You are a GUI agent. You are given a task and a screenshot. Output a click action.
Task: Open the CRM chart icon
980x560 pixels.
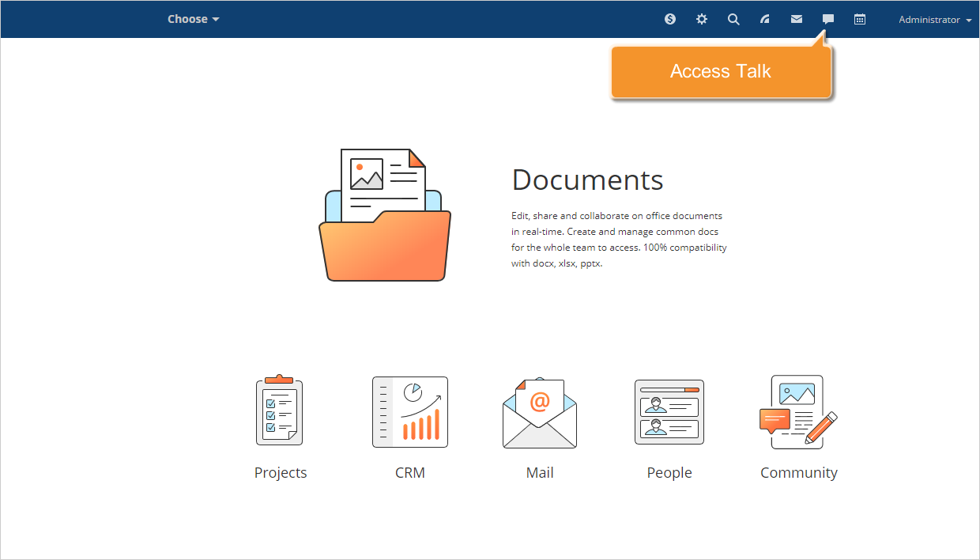pyautogui.click(x=410, y=411)
